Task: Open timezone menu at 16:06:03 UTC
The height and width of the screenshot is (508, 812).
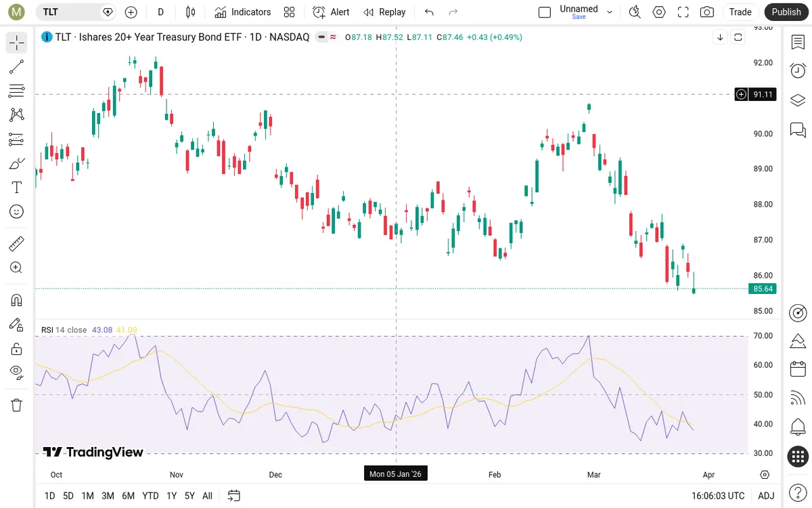Action: tap(718, 496)
